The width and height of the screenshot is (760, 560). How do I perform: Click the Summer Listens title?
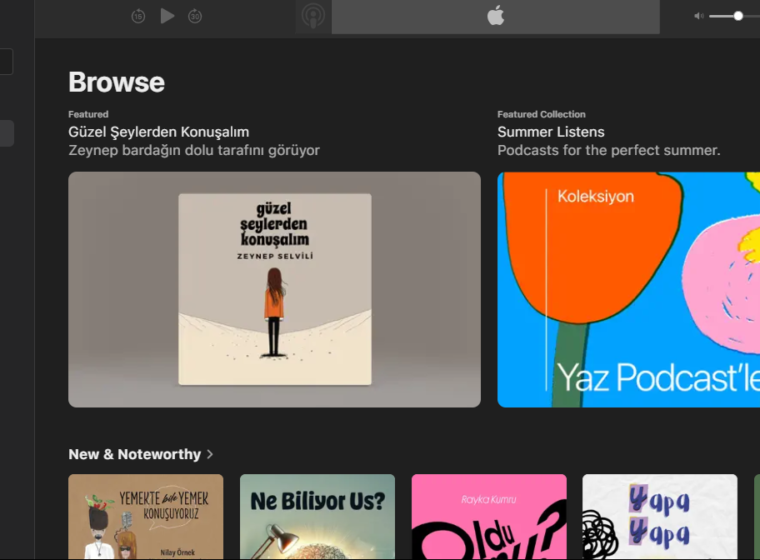click(551, 132)
